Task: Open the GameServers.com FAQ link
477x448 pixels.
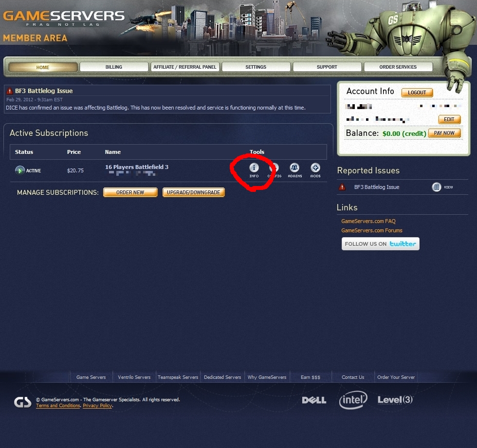Action: click(x=368, y=221)
